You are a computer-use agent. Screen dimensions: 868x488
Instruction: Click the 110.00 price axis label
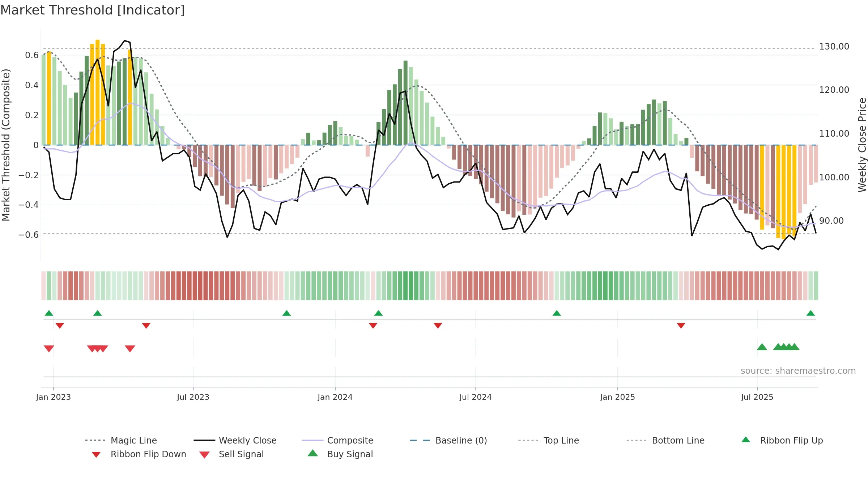coord(834,134)
